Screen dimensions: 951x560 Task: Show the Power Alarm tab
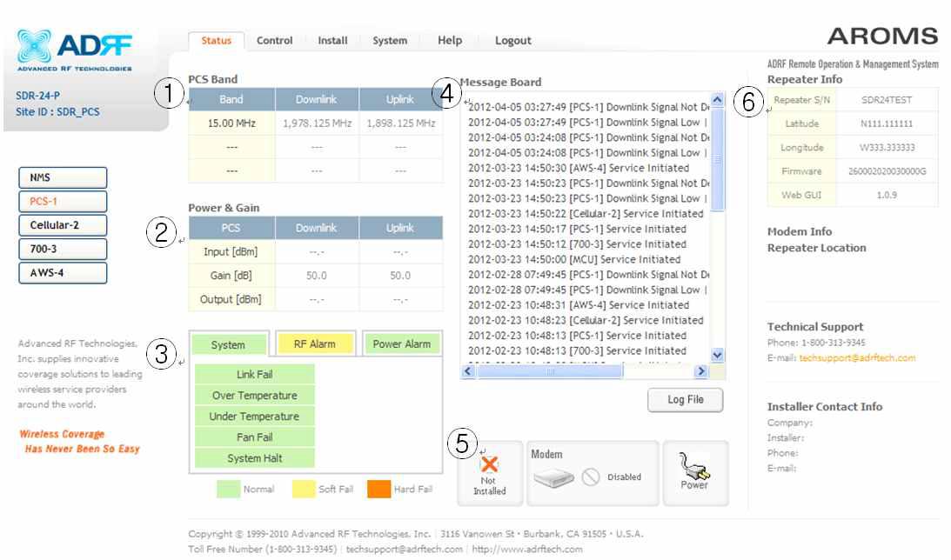[x=401, y=343]
